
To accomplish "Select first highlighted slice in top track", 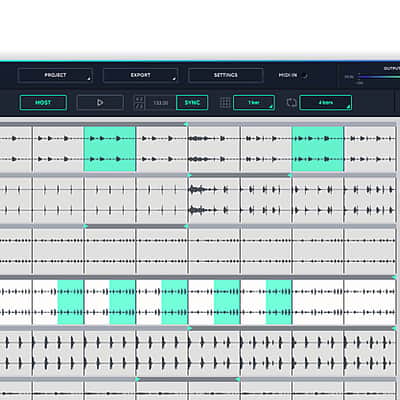I will pos(110,149).
